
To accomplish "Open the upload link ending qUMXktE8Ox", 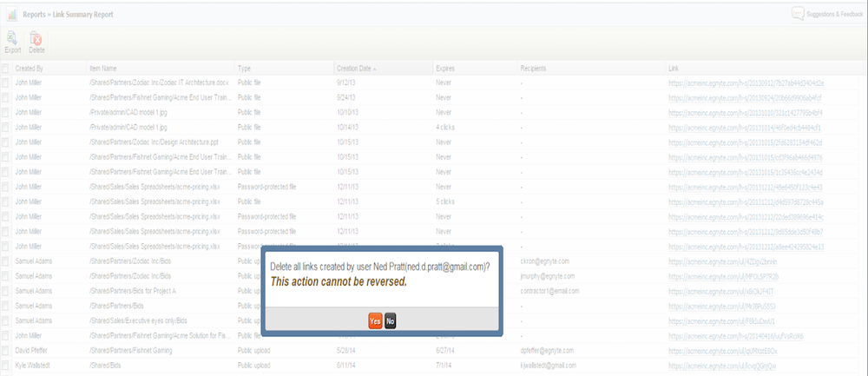I will click(723, 351).
